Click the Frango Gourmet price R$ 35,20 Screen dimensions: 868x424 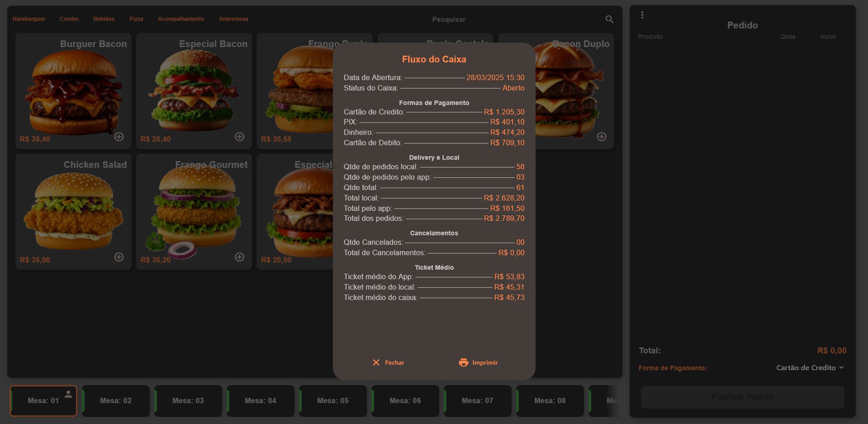(156, 260)
